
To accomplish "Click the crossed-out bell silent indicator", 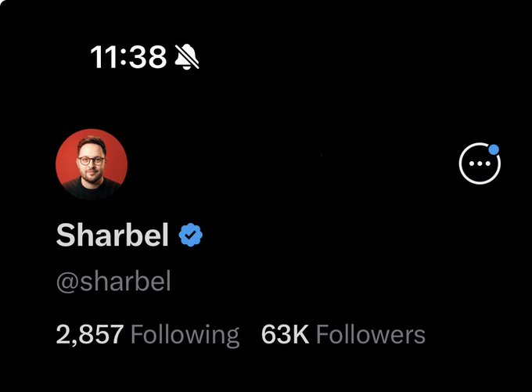I will (x=187, y=56).
